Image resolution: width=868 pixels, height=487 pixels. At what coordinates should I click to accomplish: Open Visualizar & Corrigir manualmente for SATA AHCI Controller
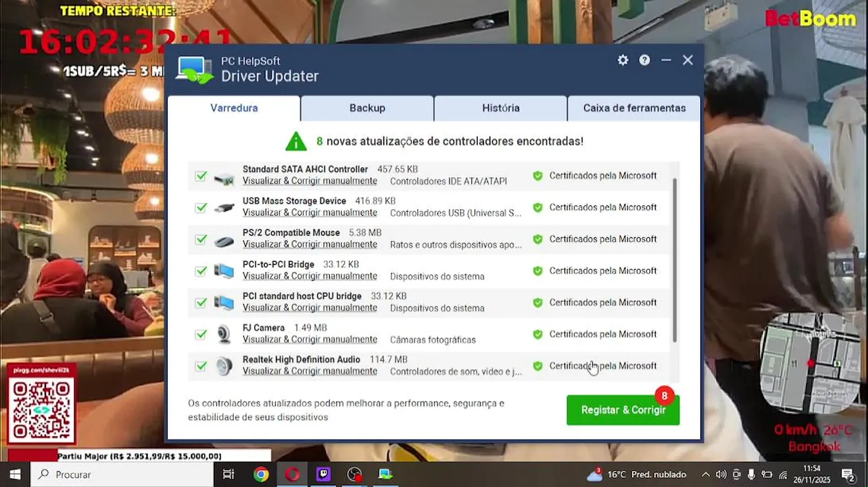coord(310,181)
